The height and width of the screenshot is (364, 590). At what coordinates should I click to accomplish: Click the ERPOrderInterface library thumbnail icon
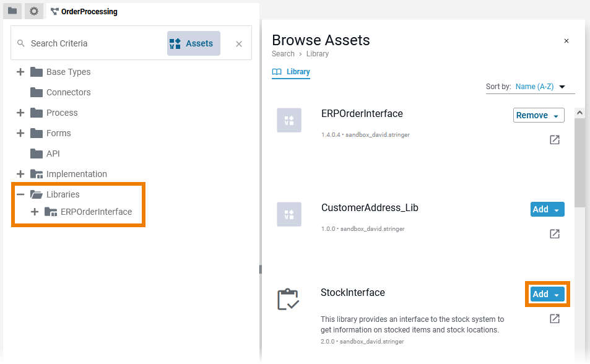click(289, 121)
